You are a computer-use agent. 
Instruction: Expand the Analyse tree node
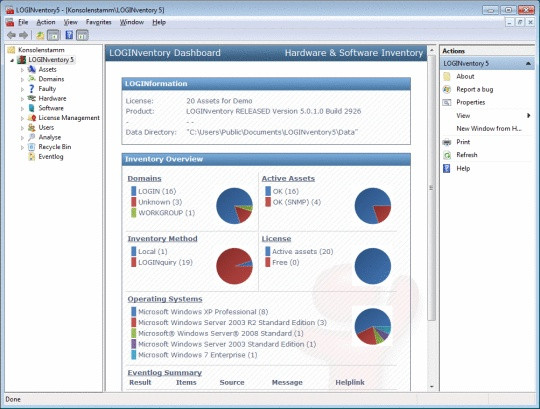[x=22, y=138]
